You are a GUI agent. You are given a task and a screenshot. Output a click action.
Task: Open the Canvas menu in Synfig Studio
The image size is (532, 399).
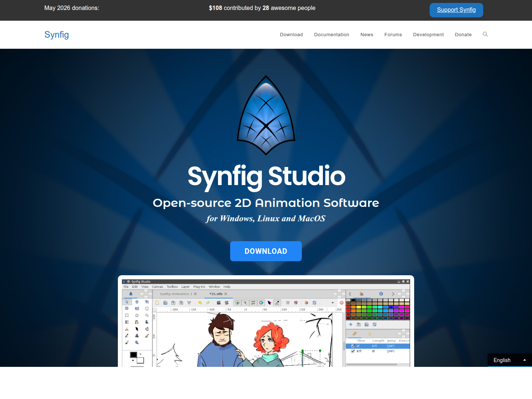157,287
